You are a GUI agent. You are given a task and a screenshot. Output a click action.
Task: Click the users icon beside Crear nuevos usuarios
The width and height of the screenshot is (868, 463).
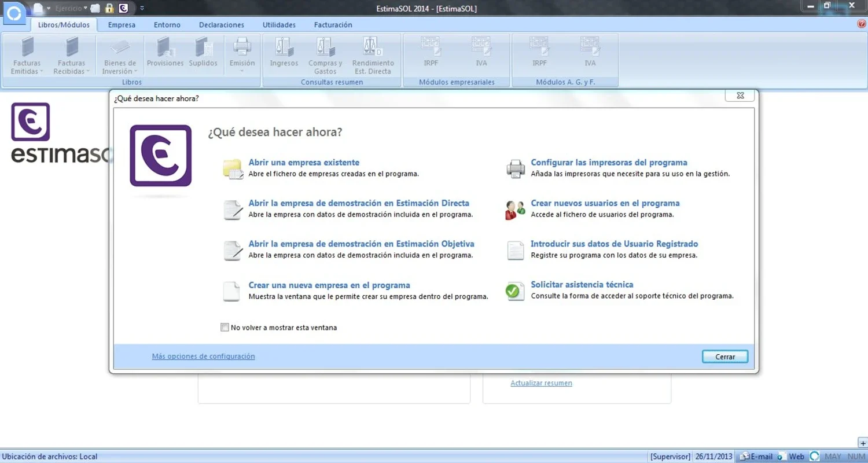pos(515,210)
